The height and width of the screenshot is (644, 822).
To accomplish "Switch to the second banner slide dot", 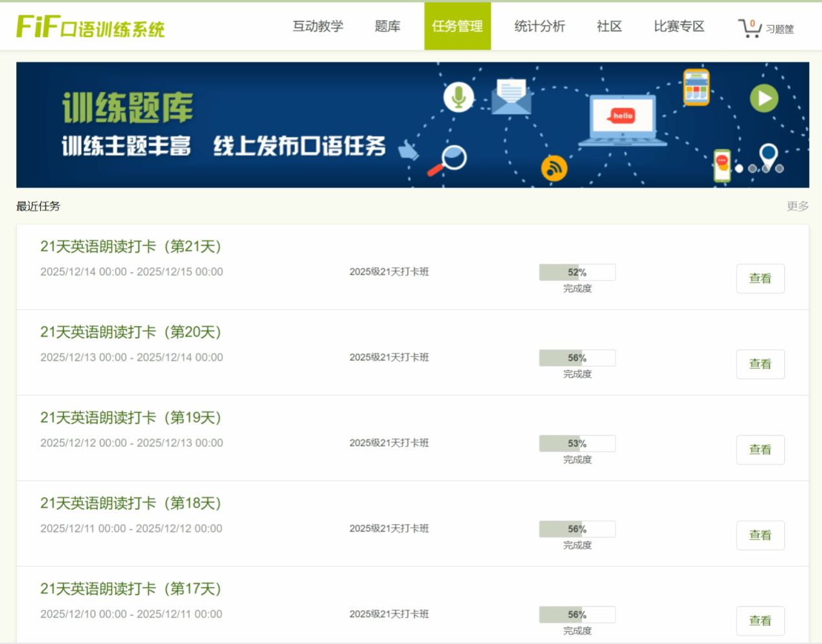I will pos(753,168).
